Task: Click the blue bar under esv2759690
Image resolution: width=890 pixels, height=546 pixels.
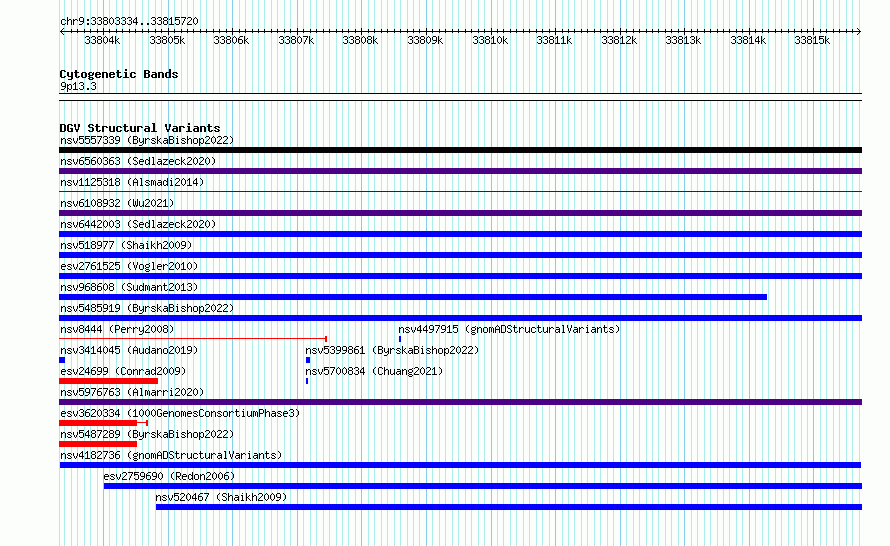Action: pyautogui.click(x=483, y=486)
